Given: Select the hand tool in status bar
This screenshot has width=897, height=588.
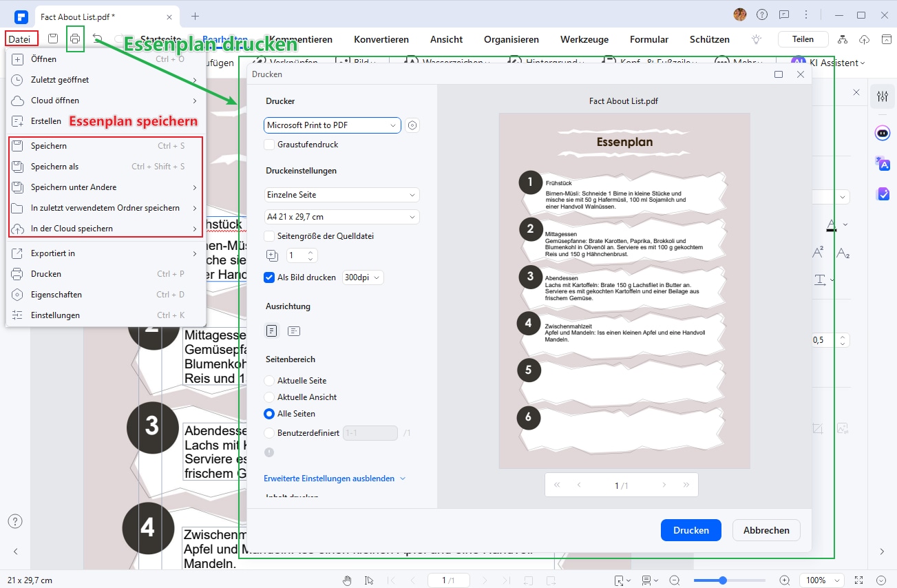Looking at the screenshot, I should [348, 580].
